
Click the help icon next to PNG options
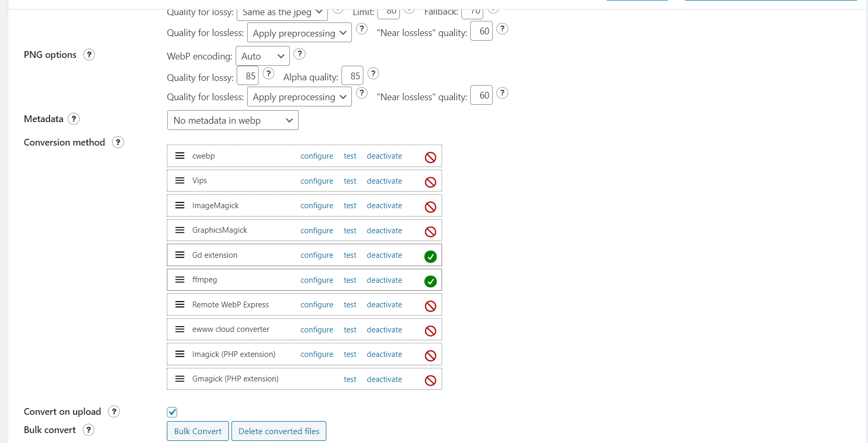click(89, 55)
